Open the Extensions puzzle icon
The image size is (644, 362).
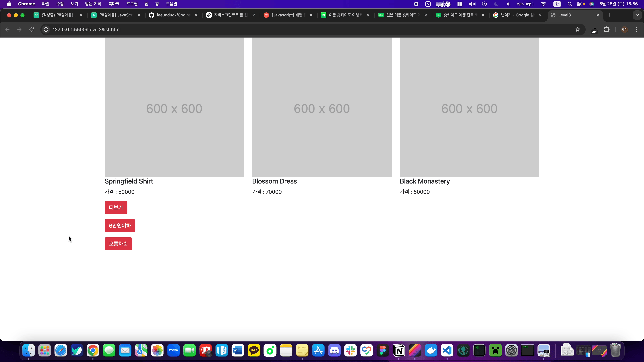(606, 29)
